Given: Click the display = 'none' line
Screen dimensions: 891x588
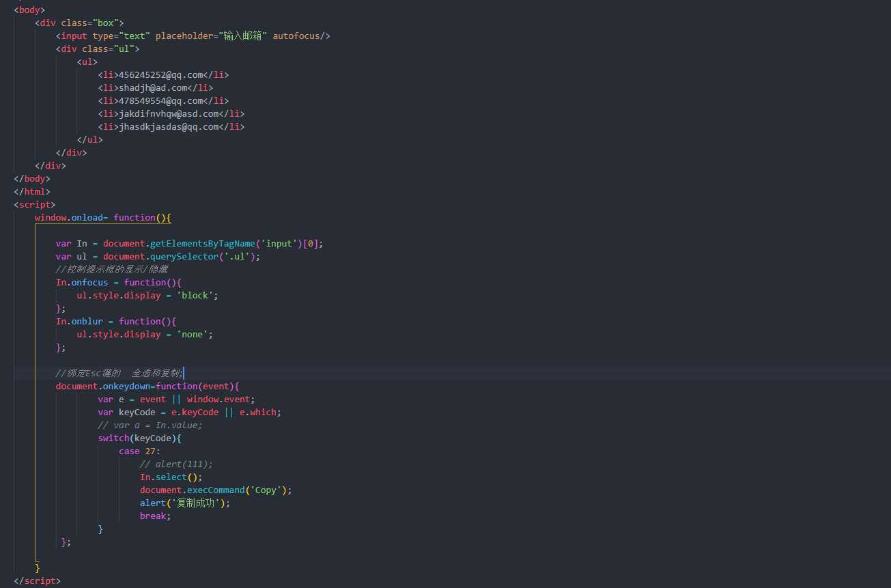Looking at the screenshot, I should click(x=145, y=334).
